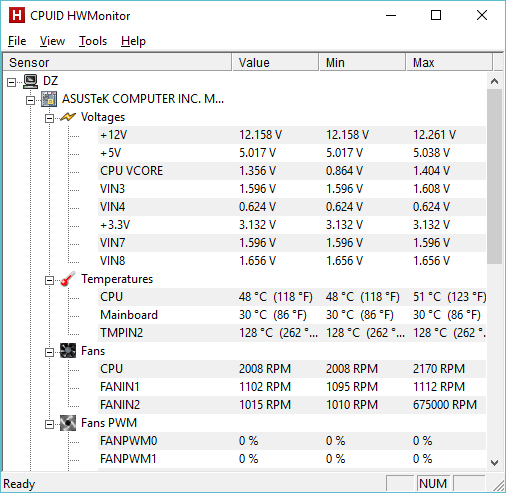This screenshot has width=506, height=493.
Task: Open the Help menu
Action: 133,41
